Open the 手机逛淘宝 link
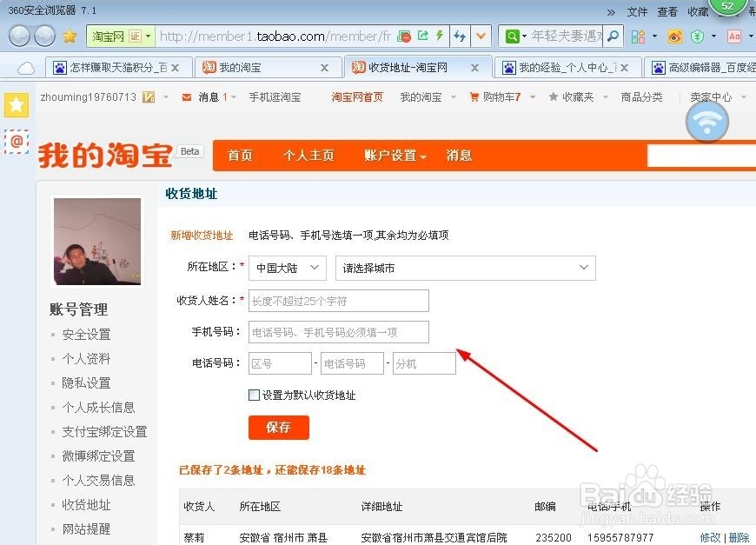 [x=275, y=97]
